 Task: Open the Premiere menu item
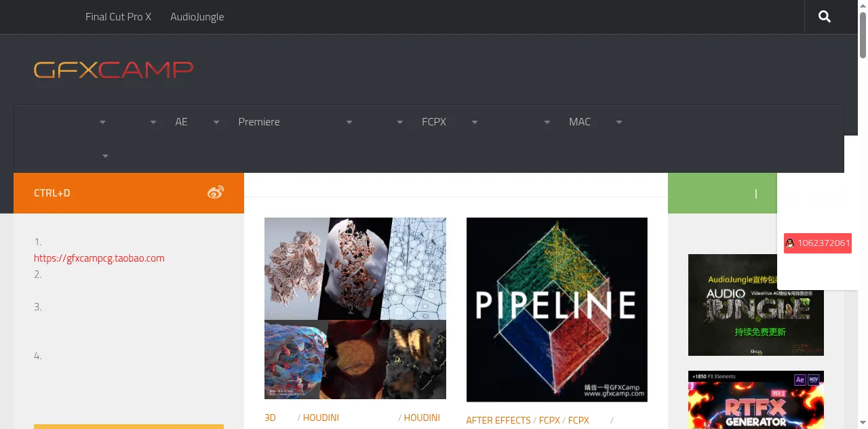pos(259,122)
